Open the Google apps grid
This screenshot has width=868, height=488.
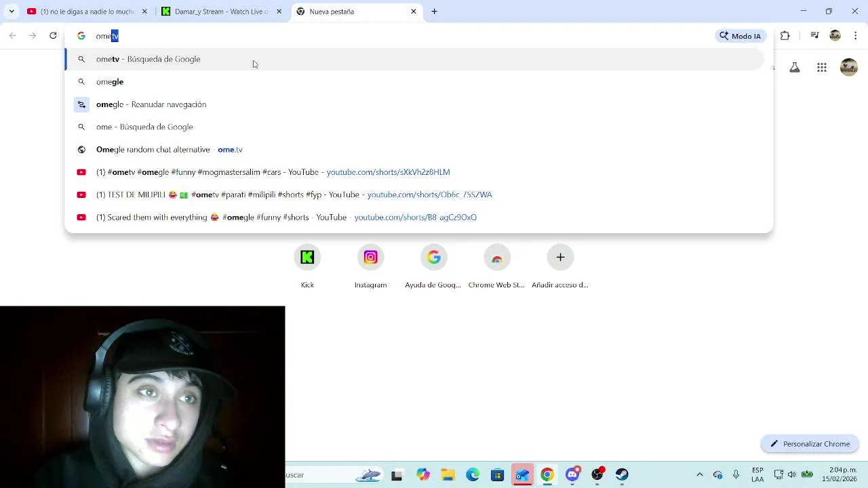pyautogui.click(x=822, y=68)
